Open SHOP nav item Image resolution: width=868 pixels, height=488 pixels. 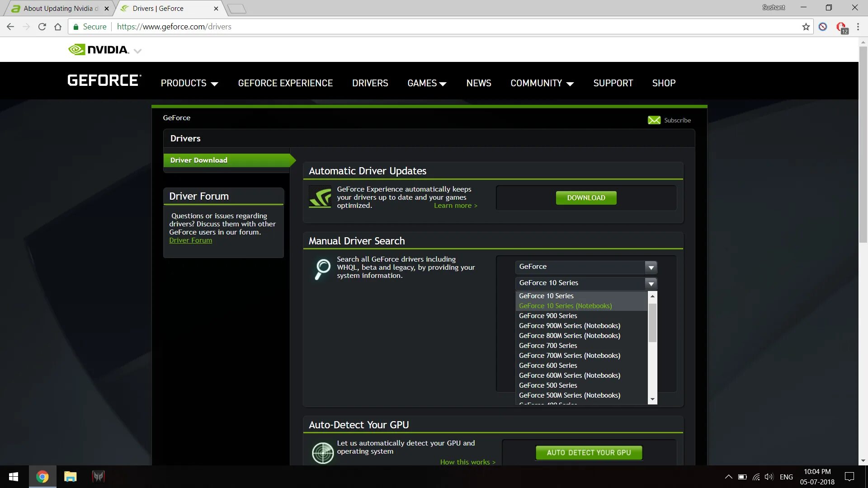pyautogui.click(x=664, y=83)
